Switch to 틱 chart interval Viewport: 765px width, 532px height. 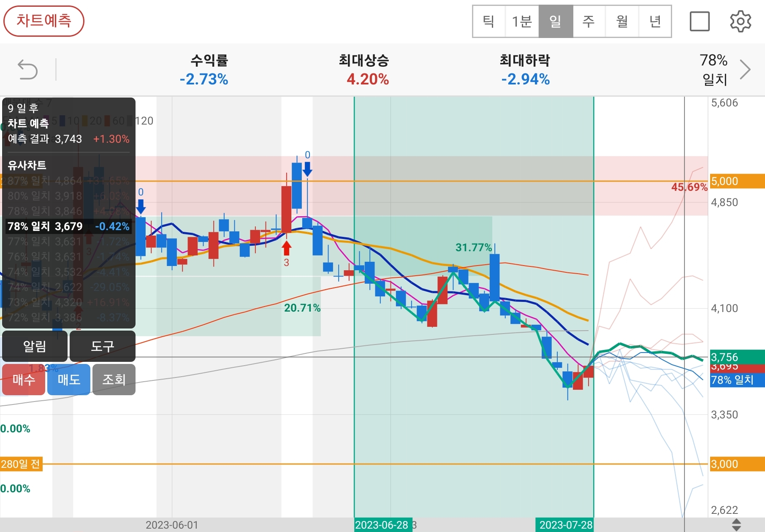(489, 22)
